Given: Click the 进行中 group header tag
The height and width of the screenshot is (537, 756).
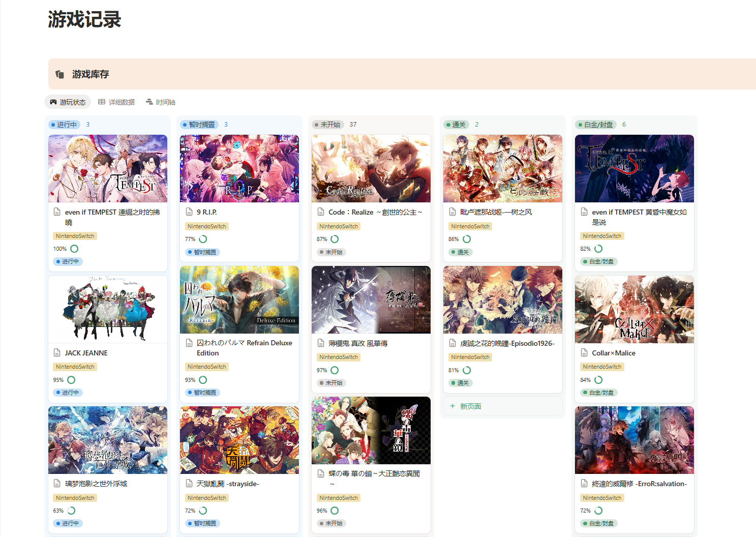Looking at the screenshot, I should click(x=65, y=125).
